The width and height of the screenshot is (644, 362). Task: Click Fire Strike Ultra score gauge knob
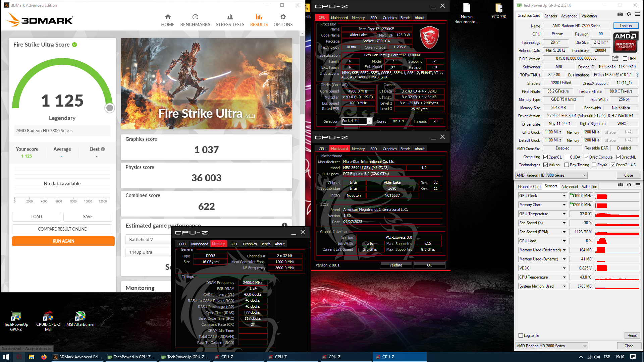109,108
